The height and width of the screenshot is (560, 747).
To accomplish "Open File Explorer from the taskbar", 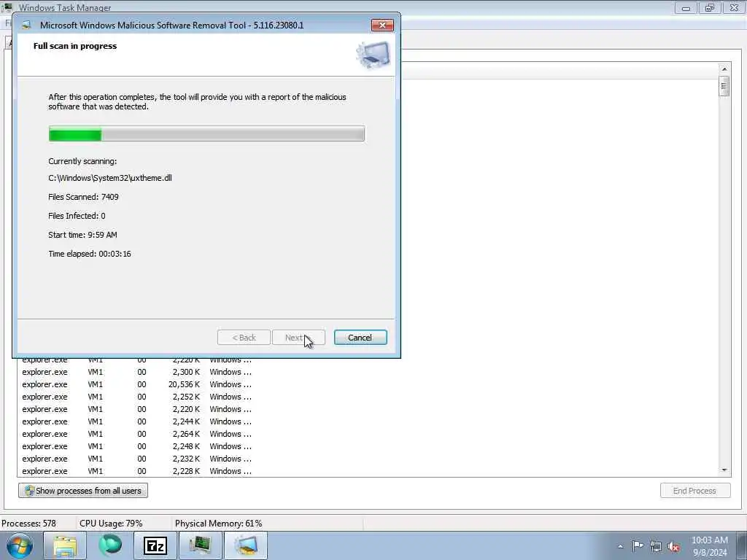I will coord(65,545).
